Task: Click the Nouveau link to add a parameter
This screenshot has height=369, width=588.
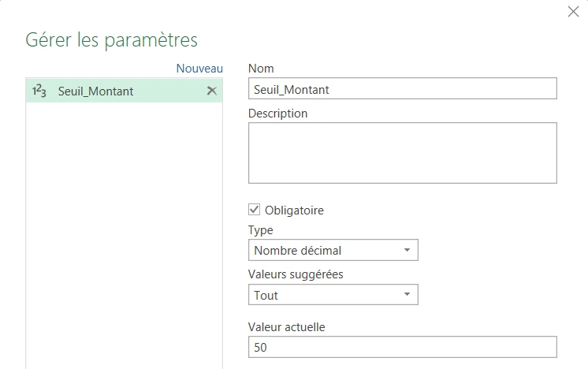Action: point(199,69)
